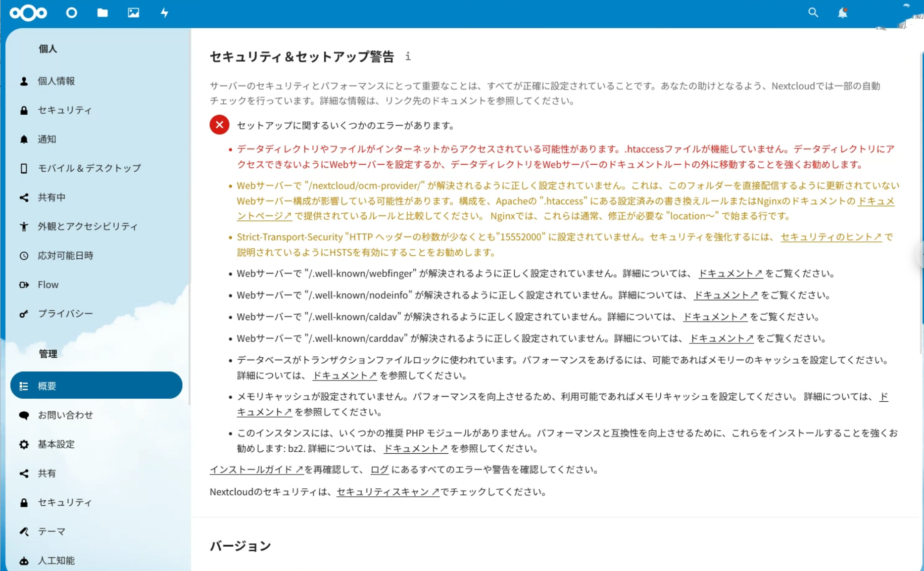Click the orange /nextcloud/ocm-provider/ warning text

[568, 201]
